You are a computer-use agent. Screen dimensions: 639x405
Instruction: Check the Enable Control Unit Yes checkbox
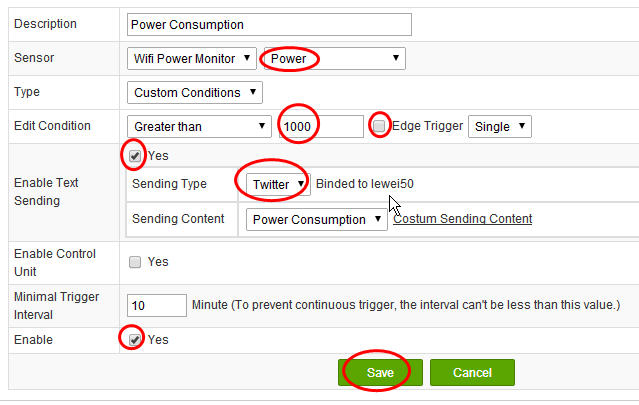click(135, 262)
